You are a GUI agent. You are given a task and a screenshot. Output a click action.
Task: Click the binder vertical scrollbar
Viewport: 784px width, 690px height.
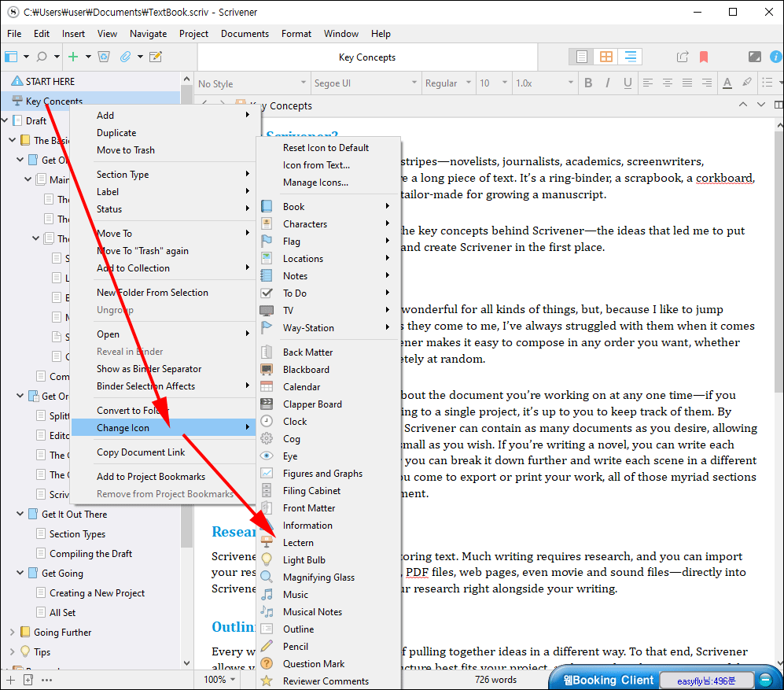186,315
